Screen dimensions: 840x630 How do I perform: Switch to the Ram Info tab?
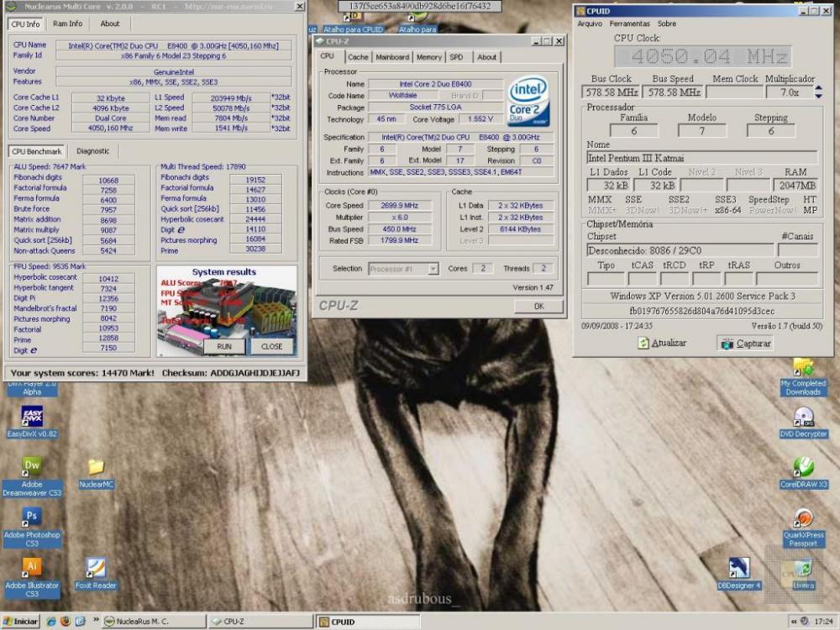point(67,24)
